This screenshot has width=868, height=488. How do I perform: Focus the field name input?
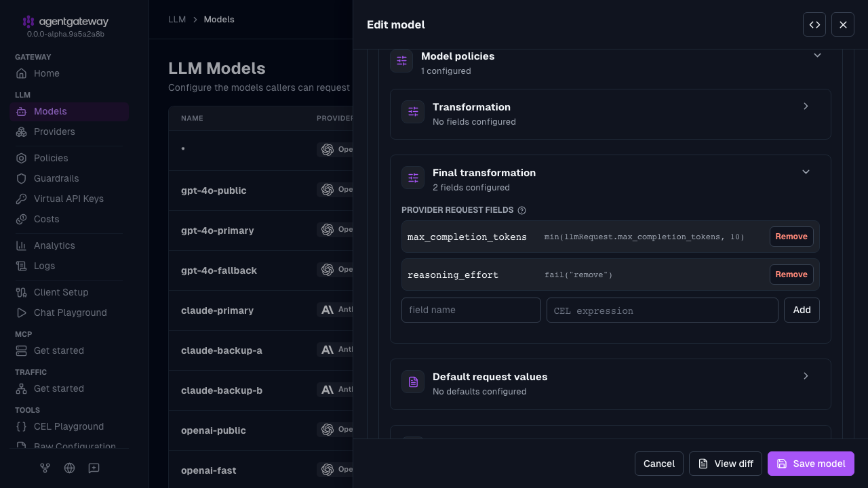(471, 310)
